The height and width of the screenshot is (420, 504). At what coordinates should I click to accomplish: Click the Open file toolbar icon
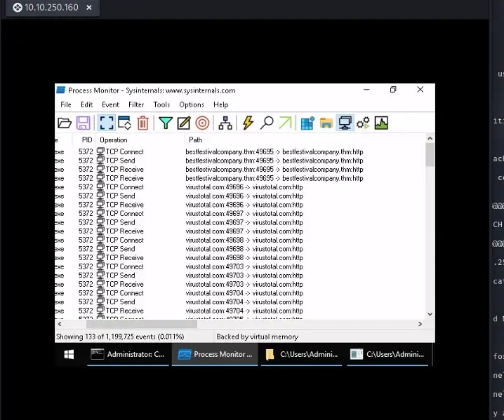click(x=65, y=123)
